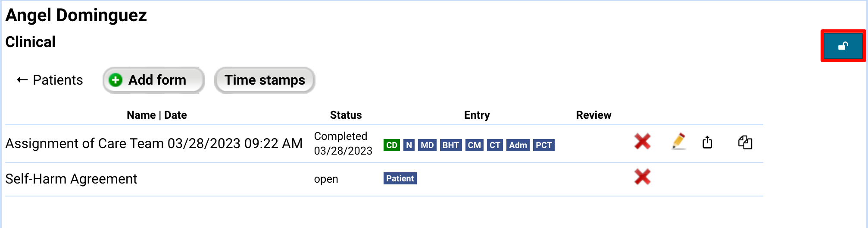Select the MD entry badge
This screenshot has width=868, height=228.
coord(427,145)
